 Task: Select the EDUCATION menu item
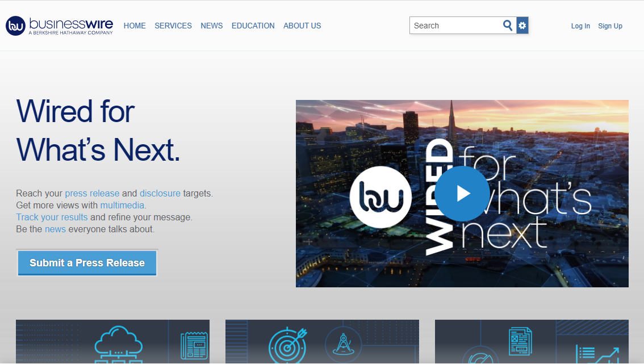pyautogui.click(x=253, y=26)
